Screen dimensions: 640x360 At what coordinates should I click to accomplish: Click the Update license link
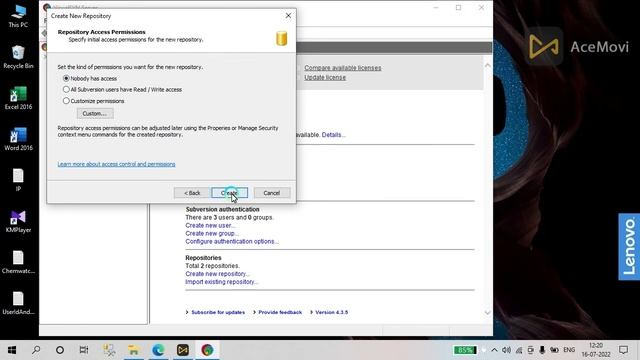[x=325, y=77]
